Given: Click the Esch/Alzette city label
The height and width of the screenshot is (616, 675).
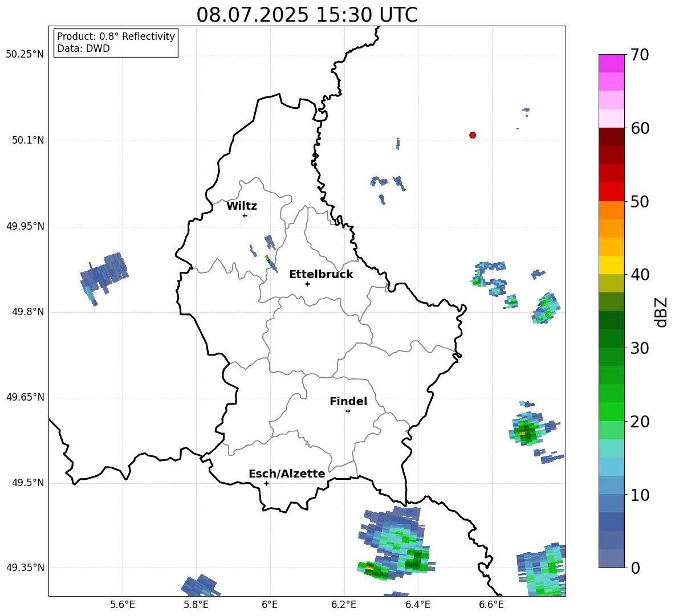Looking at the screenshot, I should click(287, 474).
